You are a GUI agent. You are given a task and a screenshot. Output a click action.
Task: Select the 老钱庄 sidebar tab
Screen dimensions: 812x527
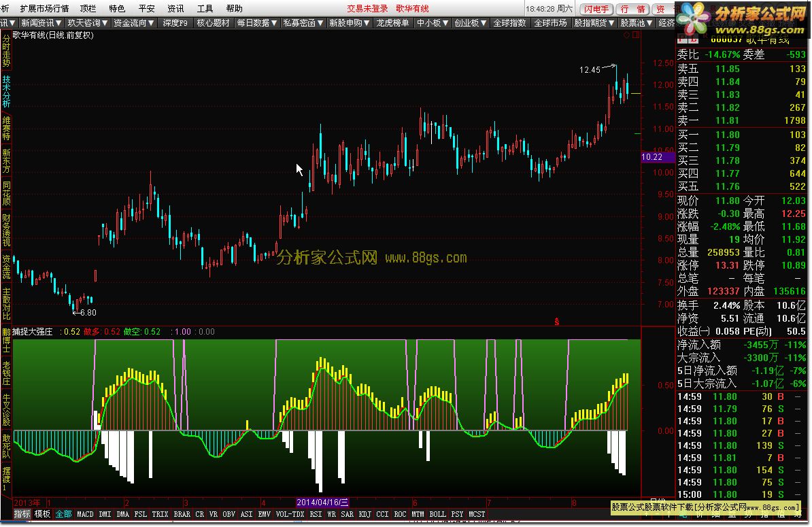coord(6,373)
